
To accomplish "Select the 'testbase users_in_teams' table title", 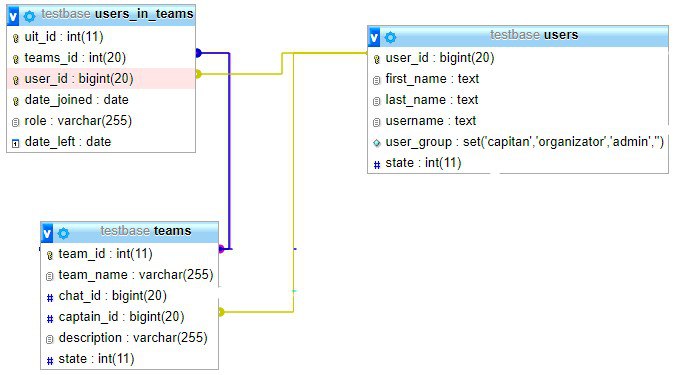I will point(117,14).
